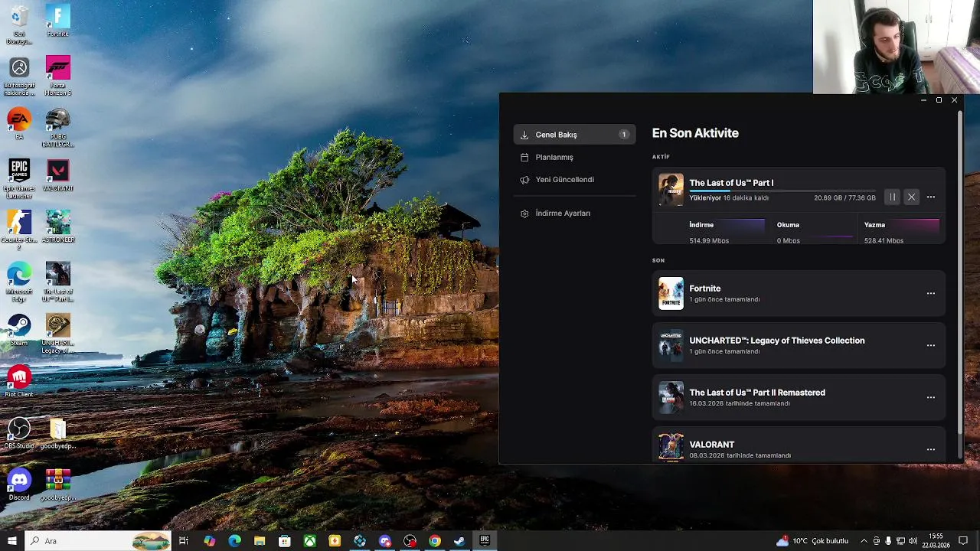980x551 pixels.
Task: Select Planlanmış in sidebar
Action: pyautogui.click(x=574, y=157)
